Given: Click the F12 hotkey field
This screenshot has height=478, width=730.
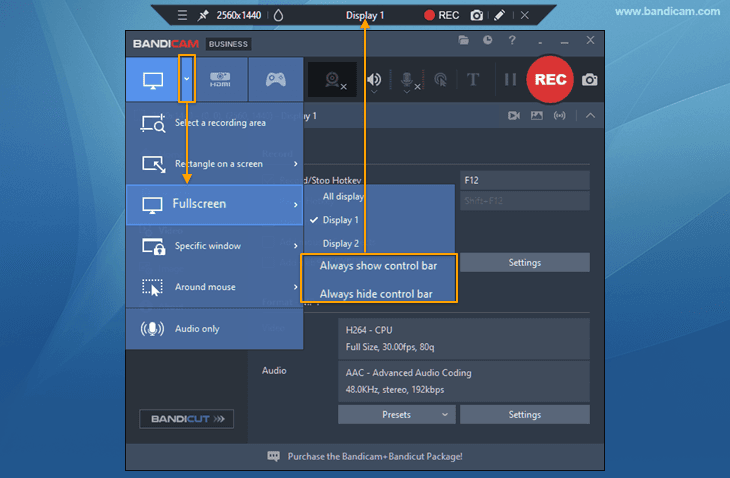Looking at the screenshot, I should (525, 181).
